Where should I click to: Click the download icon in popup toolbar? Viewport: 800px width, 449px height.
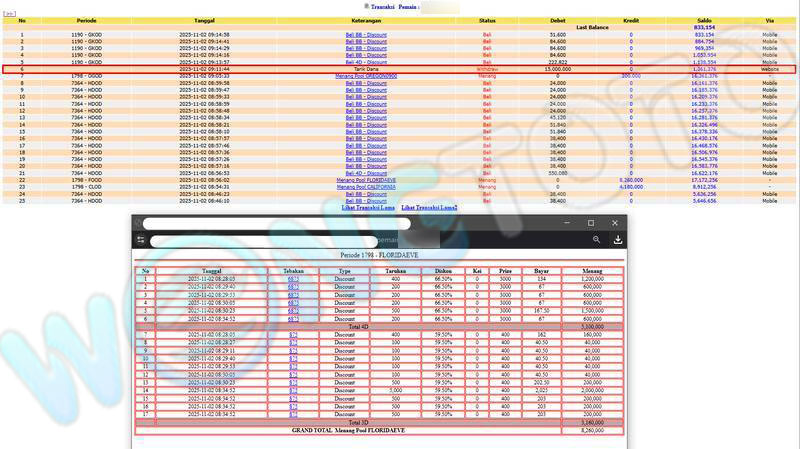click(618, 240)
